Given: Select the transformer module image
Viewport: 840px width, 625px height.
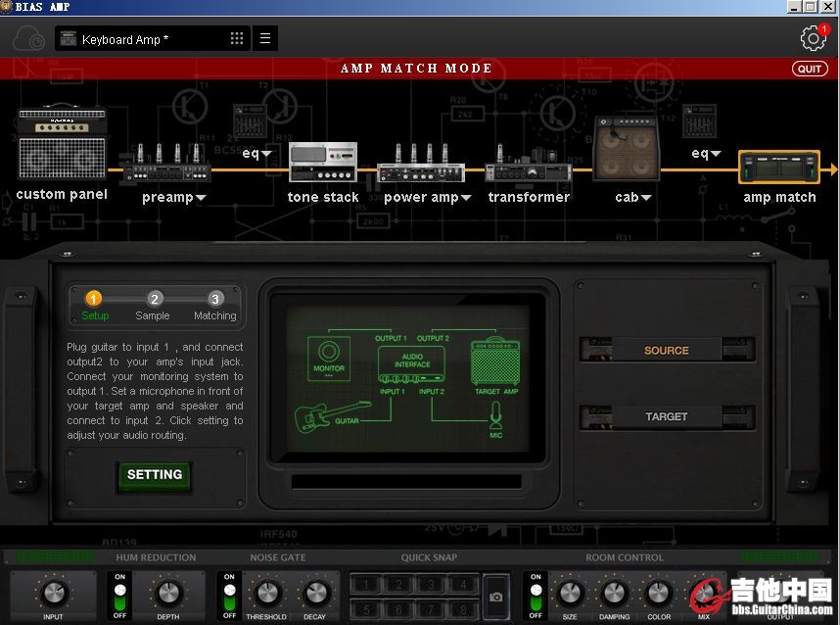Looking at the screenshot, I should pos(529,163).
